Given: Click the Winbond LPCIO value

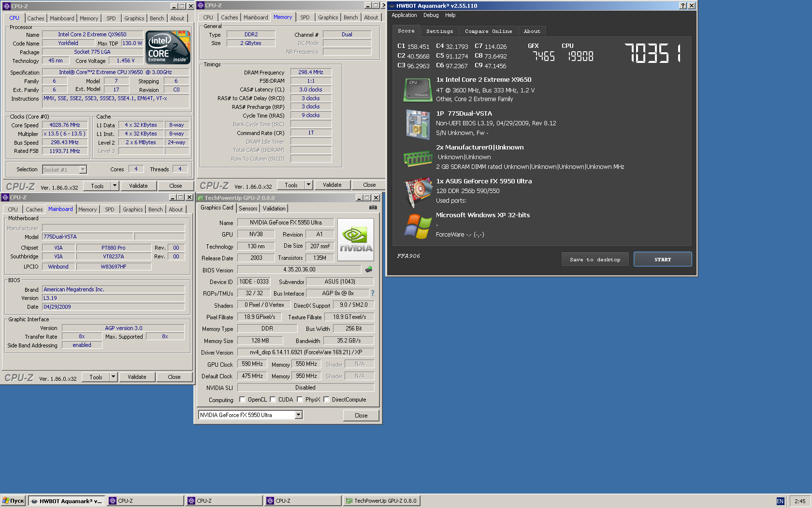Looking at the screenshot, I should (x=58, y=267).
